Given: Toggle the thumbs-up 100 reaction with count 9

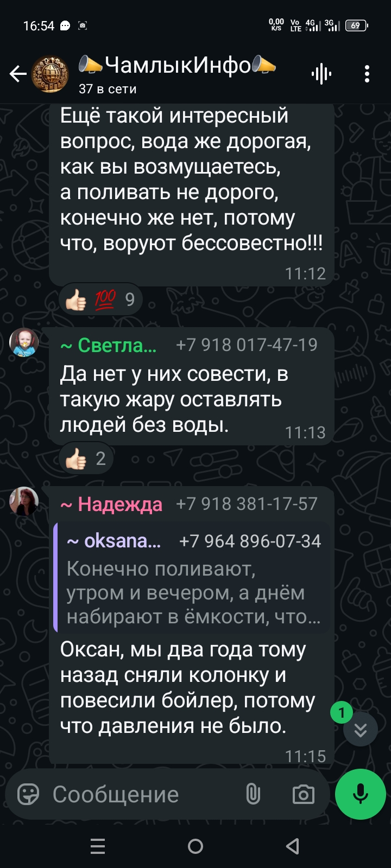Looking at the screenshot, I should point(100,299).
